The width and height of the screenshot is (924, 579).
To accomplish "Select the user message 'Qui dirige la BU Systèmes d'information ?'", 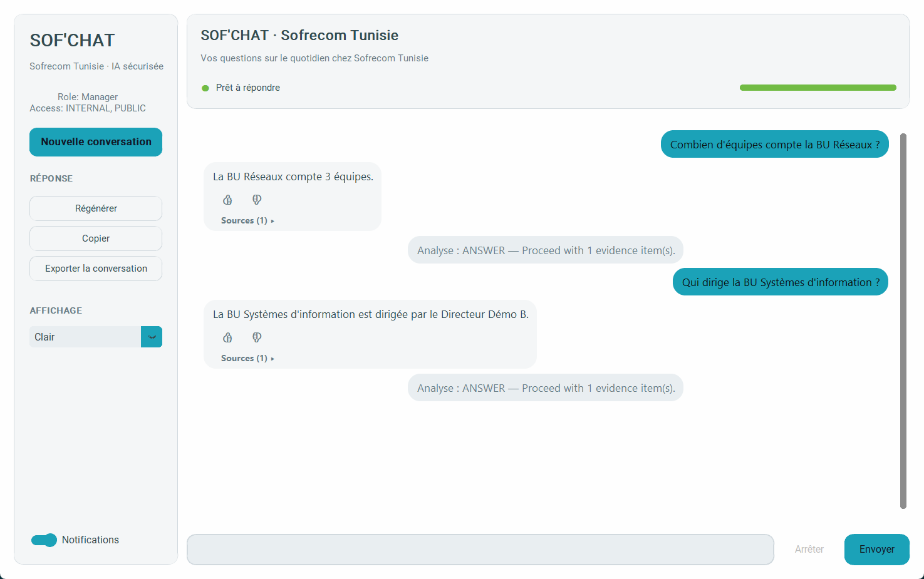I will pyautogui.click(x=781, y=282).
